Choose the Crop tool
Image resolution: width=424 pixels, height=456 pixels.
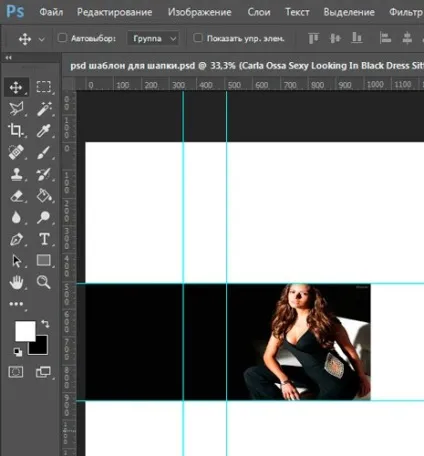[16, 130]
